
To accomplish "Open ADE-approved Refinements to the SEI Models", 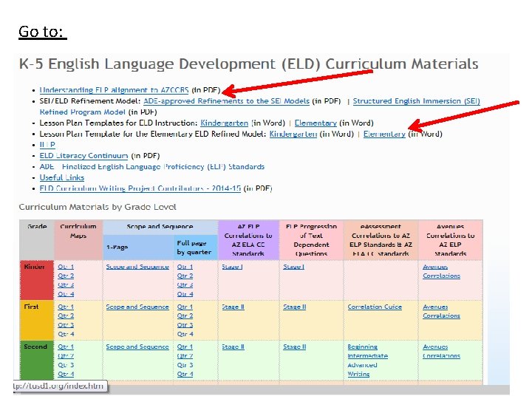I will [x=226, y=101].
